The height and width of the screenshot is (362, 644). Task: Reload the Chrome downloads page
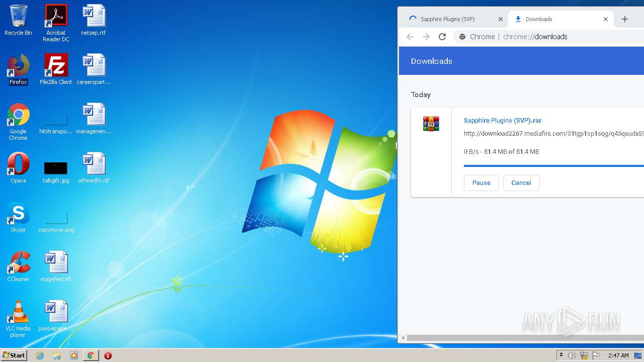[442, 37]
